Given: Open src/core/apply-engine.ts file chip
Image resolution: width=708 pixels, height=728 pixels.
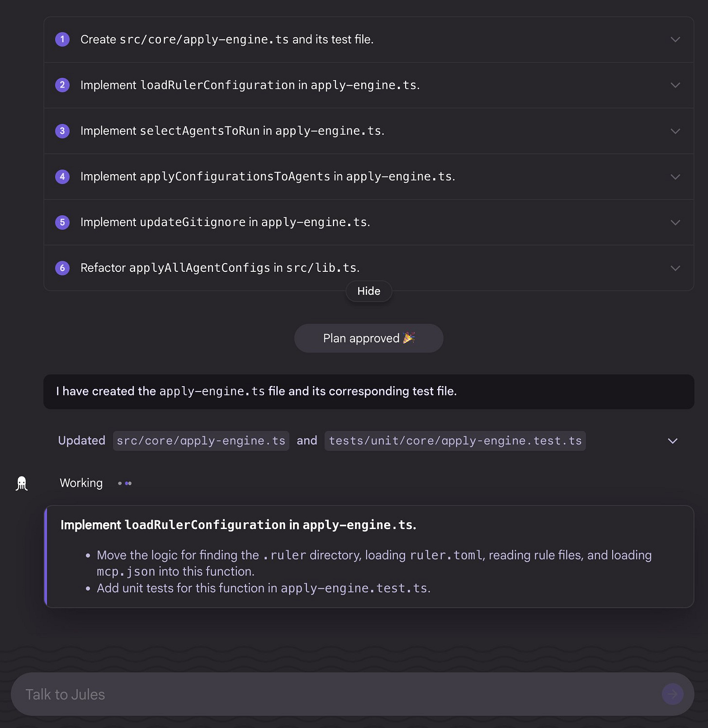Looking at the screenshot, I should [x=201, y=441].
